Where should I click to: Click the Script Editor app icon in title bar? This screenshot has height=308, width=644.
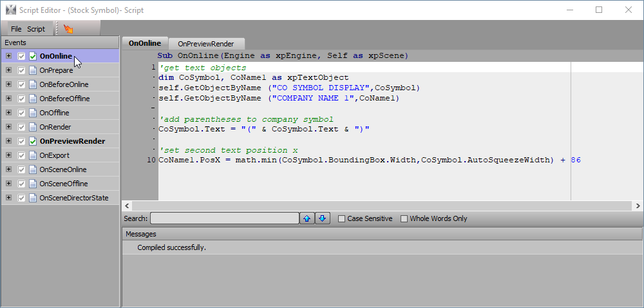(11, 10)
